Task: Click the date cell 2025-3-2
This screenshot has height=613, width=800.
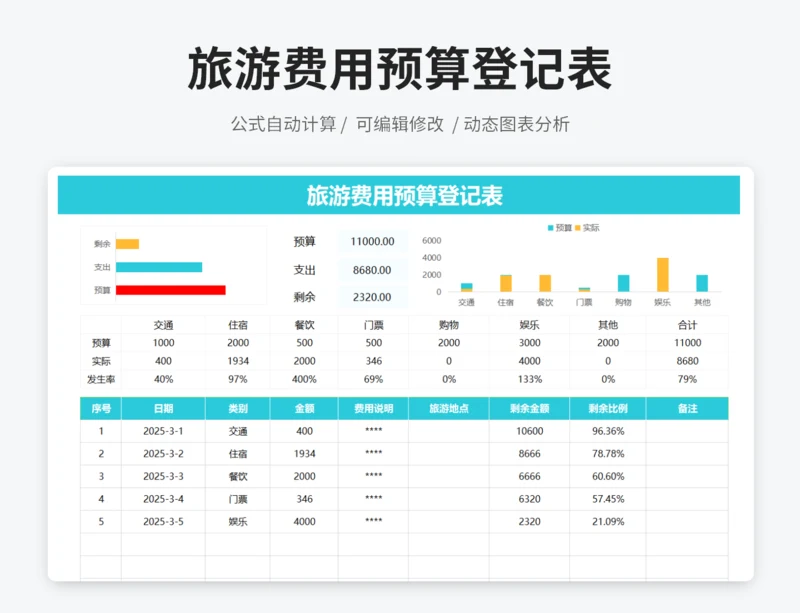Action: 163,454
